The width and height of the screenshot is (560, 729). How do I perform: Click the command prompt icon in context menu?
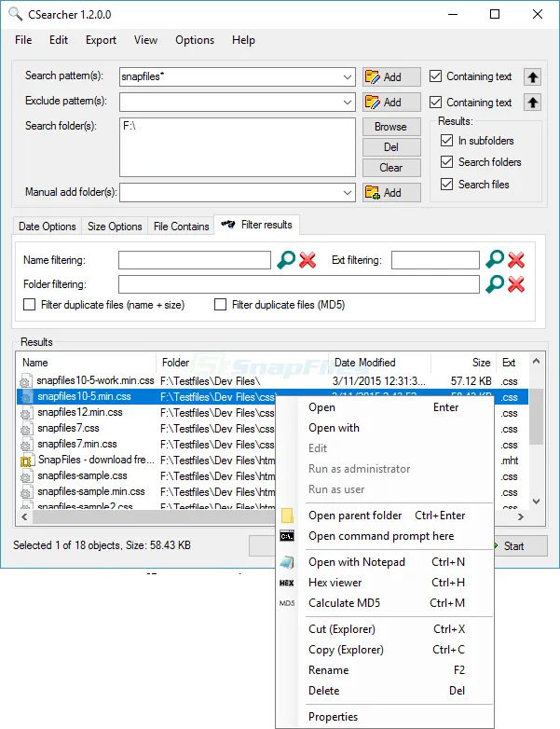click(287, 536)
